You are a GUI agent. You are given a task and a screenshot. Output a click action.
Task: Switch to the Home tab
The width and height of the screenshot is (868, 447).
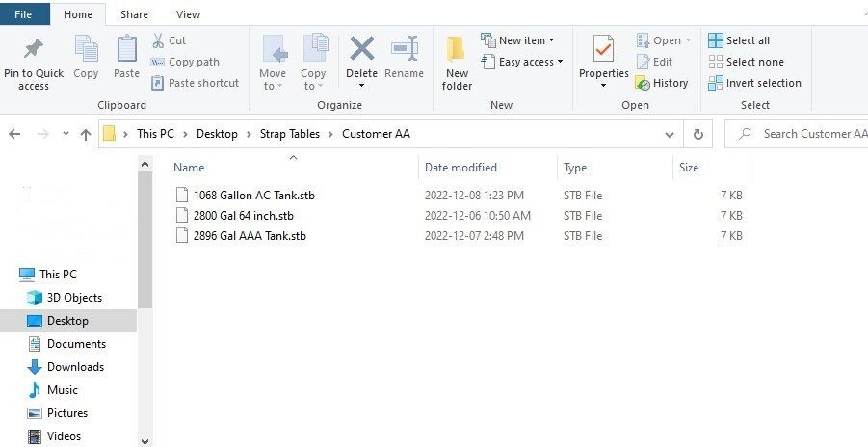[x=77, y=14]
